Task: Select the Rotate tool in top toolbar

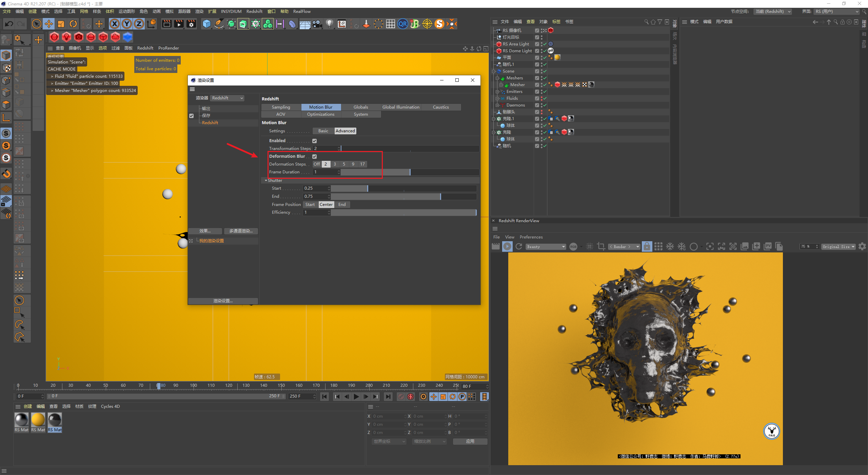Action: pyautogui.click(x=73, y=24)
